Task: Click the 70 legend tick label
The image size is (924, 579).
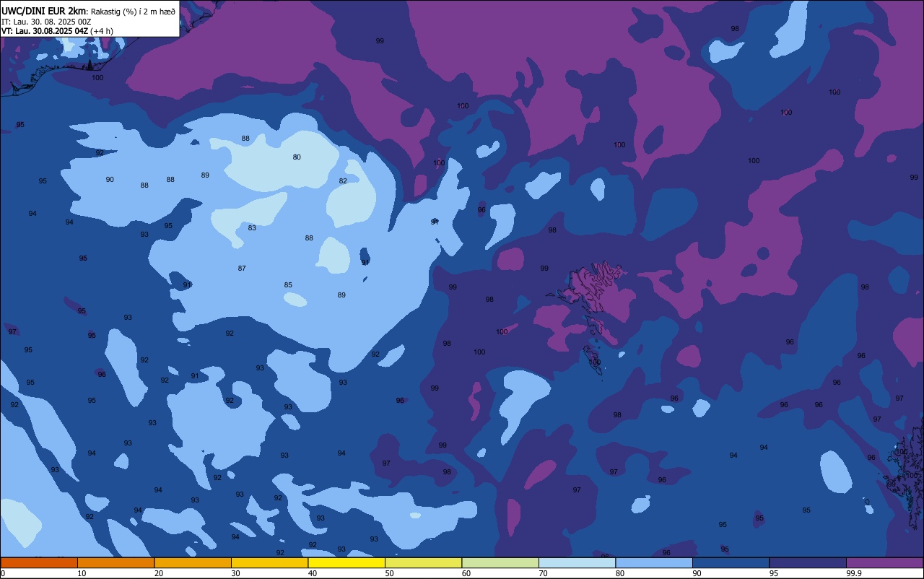Action: click(543, 573)
